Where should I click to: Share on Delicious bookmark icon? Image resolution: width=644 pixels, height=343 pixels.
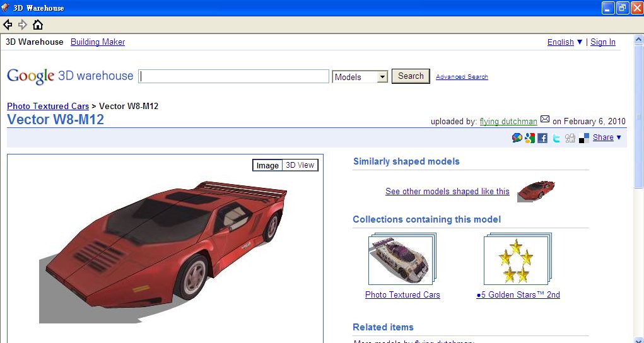(x=584, y=138)
